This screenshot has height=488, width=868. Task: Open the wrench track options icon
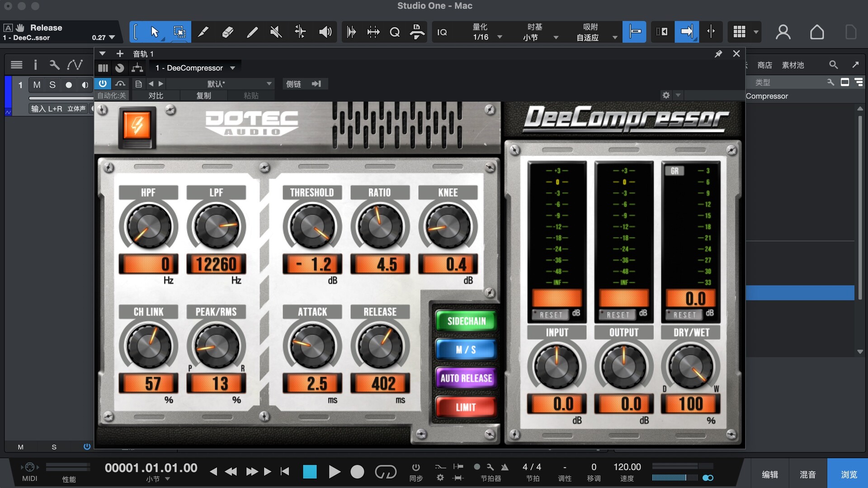[x=54, y=65]
